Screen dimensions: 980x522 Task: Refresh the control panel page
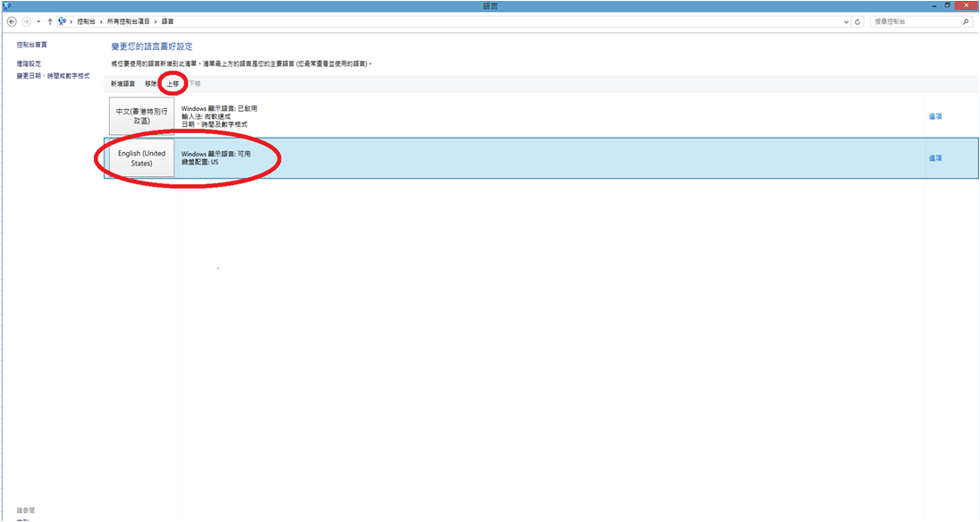858,21
